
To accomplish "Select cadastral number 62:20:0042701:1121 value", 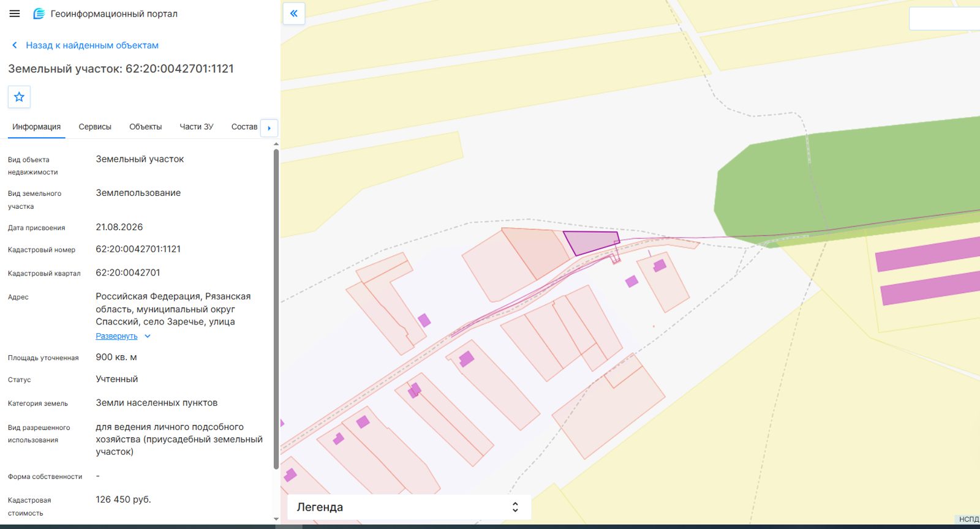I will tap(138, 249).
